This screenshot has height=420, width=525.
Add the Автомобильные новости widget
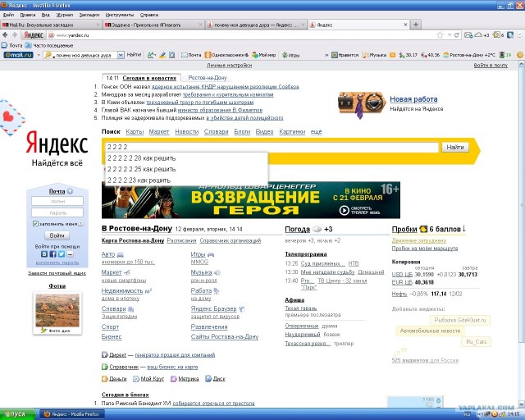coord(430,331)
